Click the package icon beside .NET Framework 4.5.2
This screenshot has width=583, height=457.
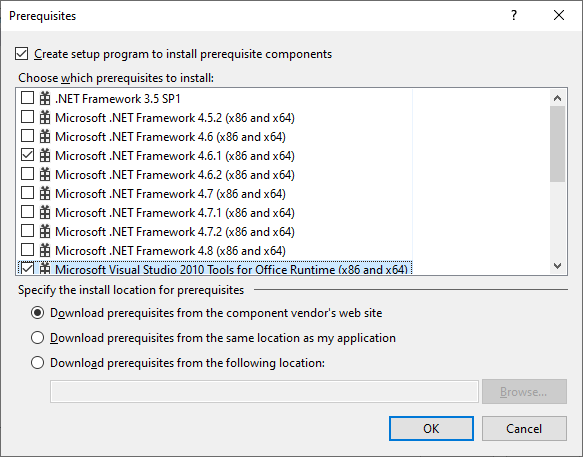[x=45, y=117]
